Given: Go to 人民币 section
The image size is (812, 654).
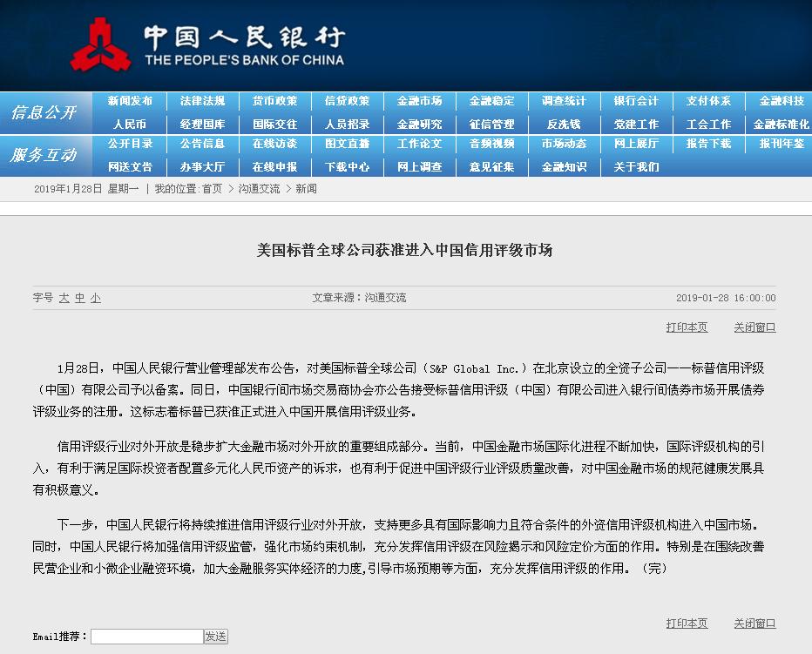Looking at the screenshot, I should [x=130, y=125].
